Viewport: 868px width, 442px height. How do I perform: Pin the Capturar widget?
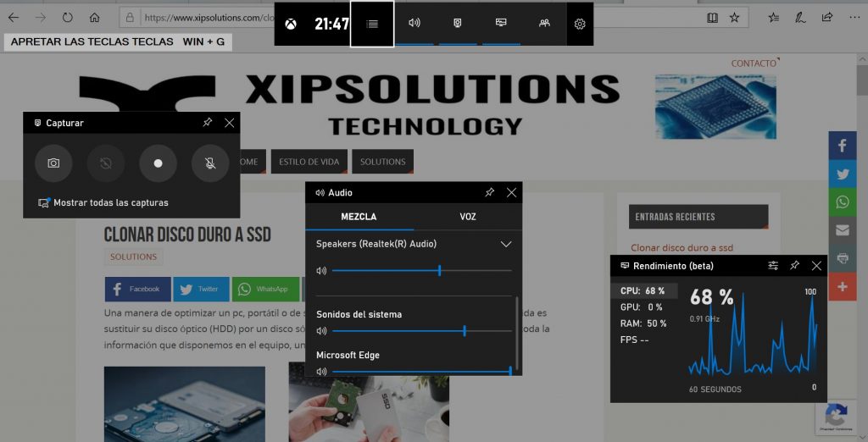point(207,122)
